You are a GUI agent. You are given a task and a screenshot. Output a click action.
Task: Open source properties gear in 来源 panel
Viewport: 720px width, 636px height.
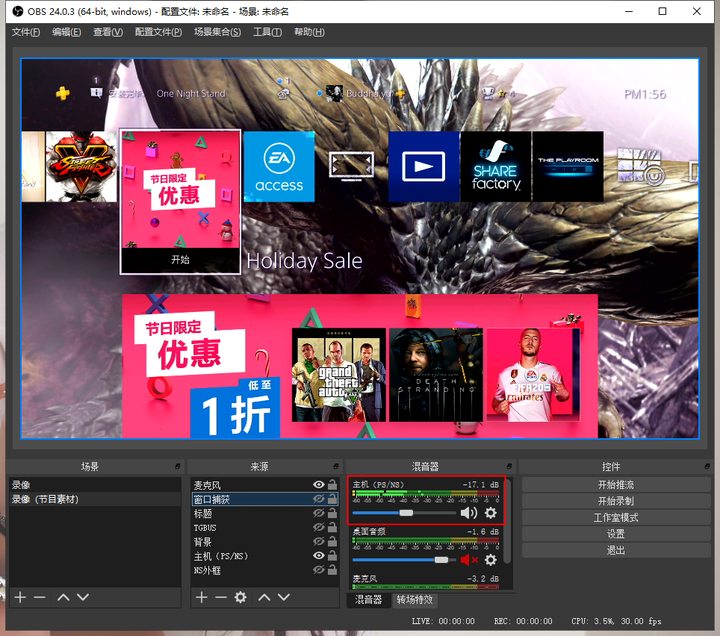coord(241,597)
